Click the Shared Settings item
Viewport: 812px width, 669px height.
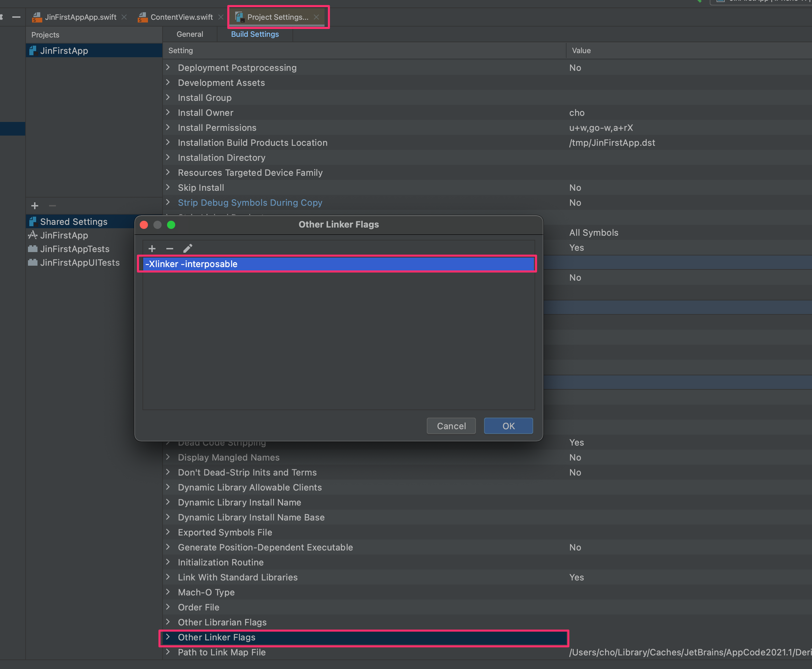74,222
